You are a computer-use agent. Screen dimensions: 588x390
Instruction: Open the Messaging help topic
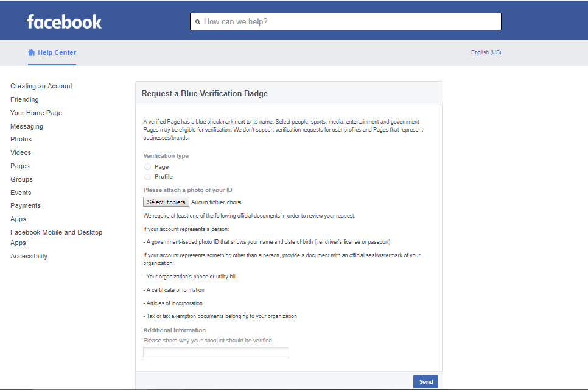pyautogui.click(x=27, y=126)
